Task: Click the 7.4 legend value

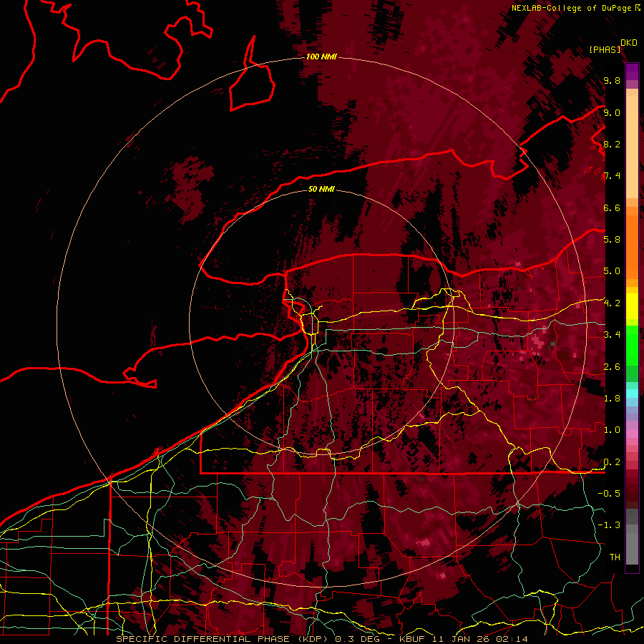Action: point(612,176)
